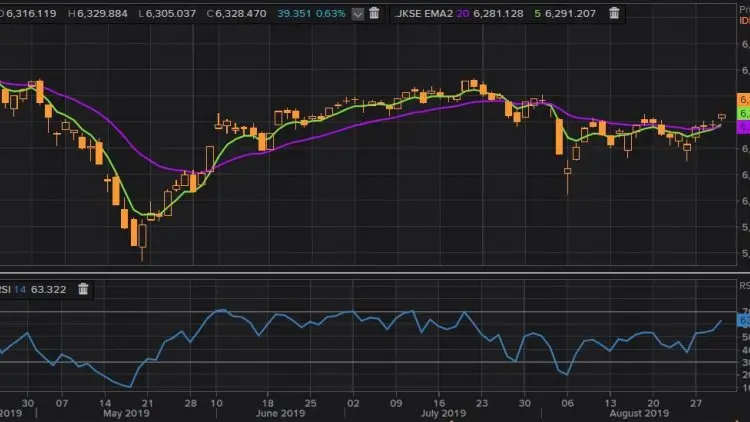Screen dimensions: 750x422
Task: Select the JKSE EMA2 indicator label
Action: coord(424,13)
